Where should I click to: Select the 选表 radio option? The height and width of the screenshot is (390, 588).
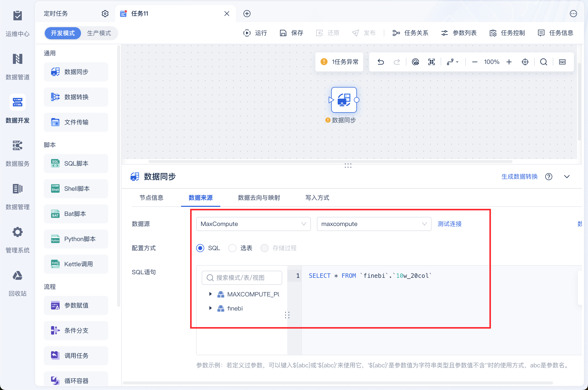click(232, 248)
